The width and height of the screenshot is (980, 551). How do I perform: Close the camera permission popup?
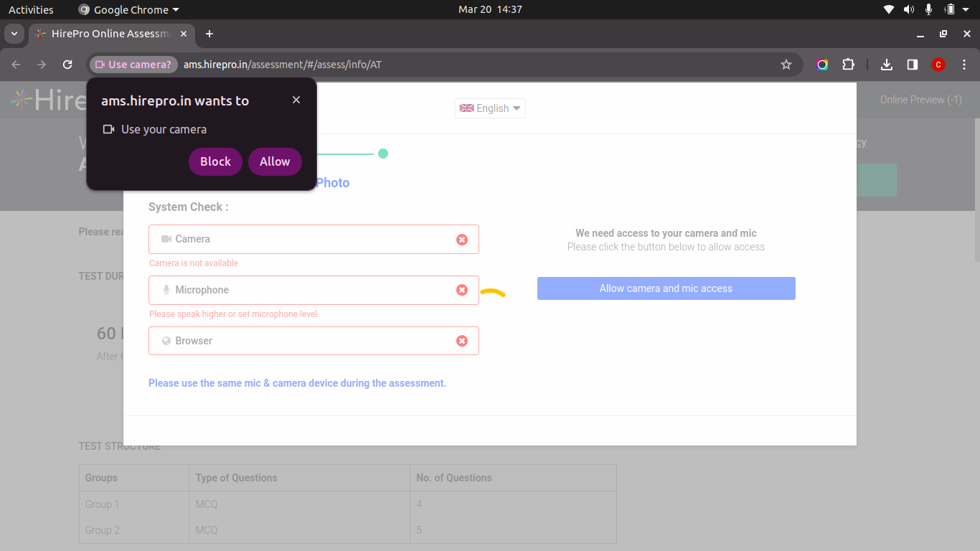click(296, 100)
